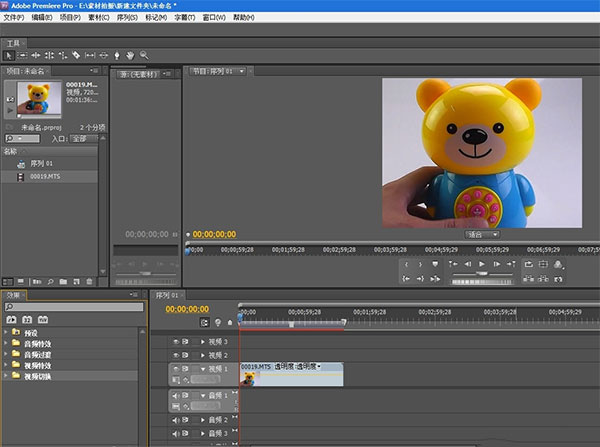Viewport: 600px width, 447px height.
Task: Click Set In Point in program monitor
Action: tap(406, 264)
